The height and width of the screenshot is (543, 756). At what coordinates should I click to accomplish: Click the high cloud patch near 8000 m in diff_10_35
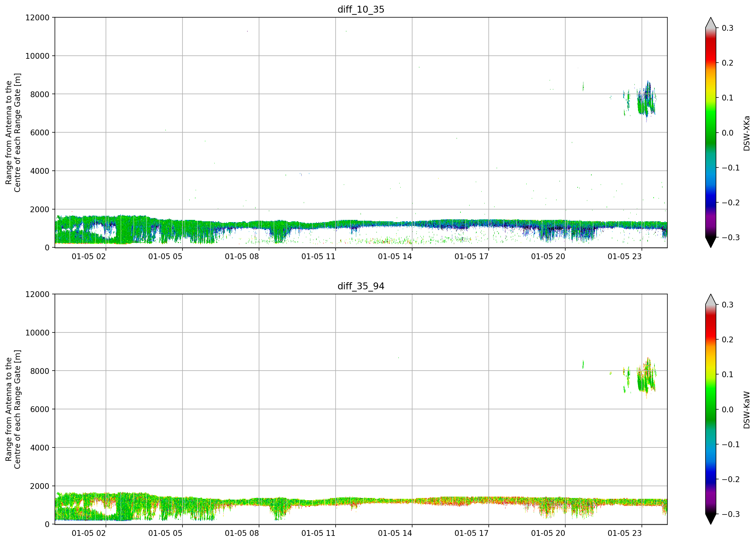pos(646,101)
